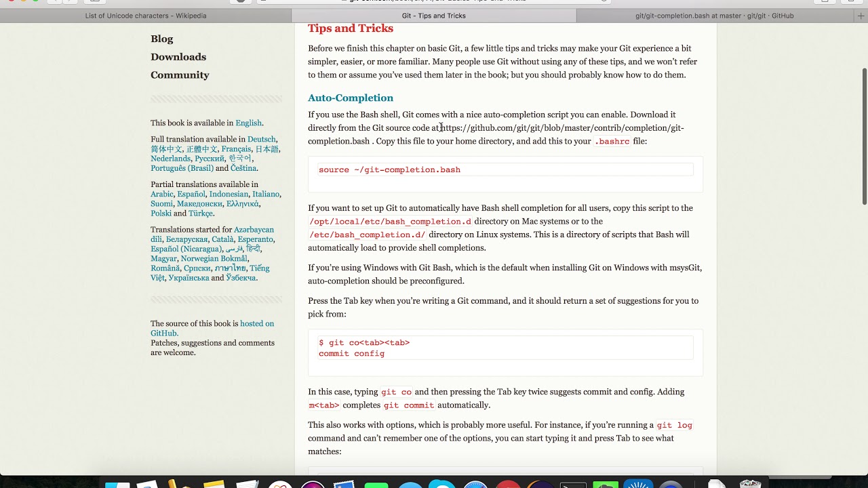Click the 'git log' inline code
The image size is (868, 488).
coord(675,426)
